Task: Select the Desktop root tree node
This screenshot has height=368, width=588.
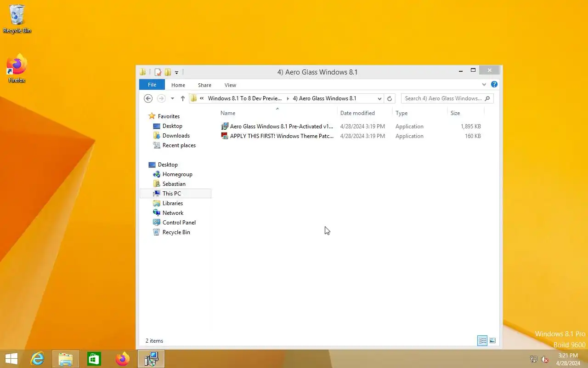Action: pos(168,165)
